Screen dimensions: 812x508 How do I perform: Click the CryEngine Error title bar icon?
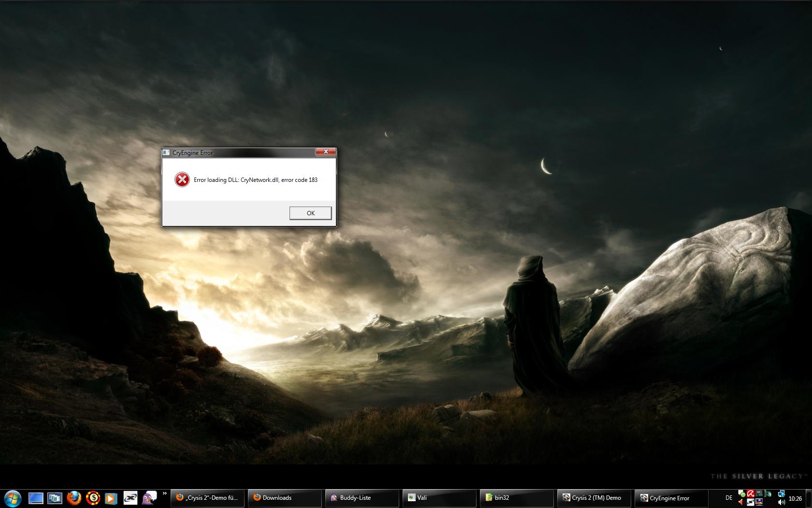tap(166, 152)
